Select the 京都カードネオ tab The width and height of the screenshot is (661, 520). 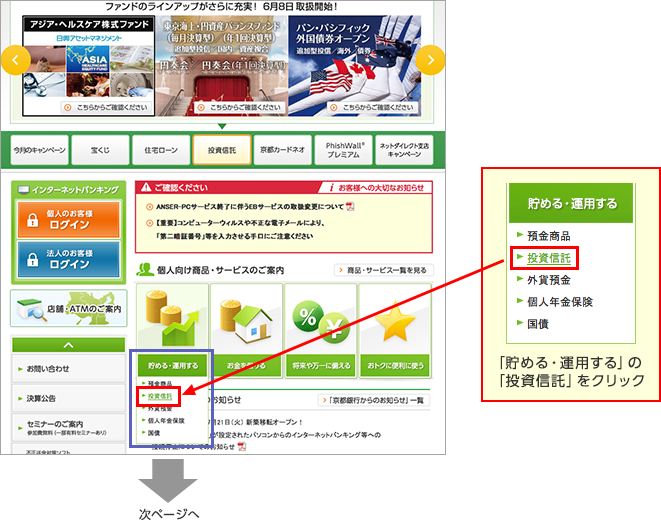pos(282,150)
